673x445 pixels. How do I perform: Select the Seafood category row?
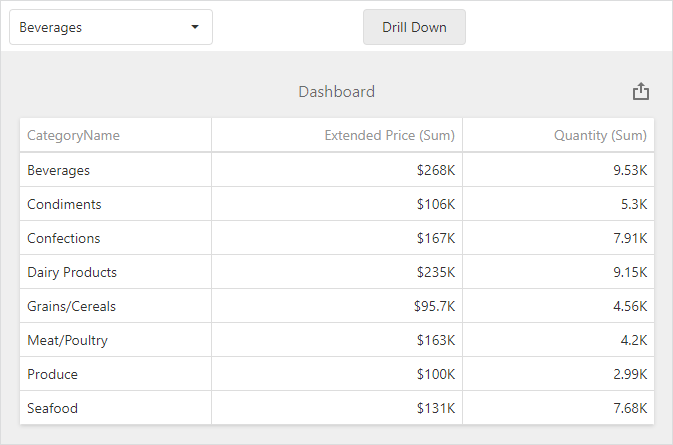pyautogui.click(x=52, y=408)
